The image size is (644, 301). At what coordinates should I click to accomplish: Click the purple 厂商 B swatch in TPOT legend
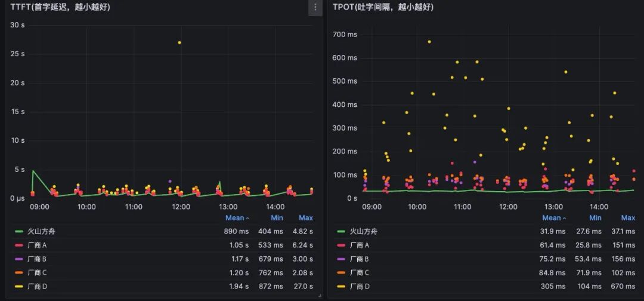coord(341,259)
